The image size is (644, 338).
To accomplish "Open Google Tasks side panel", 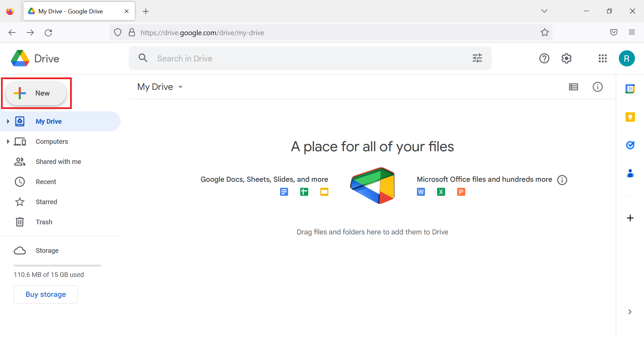I will [630, 145].
